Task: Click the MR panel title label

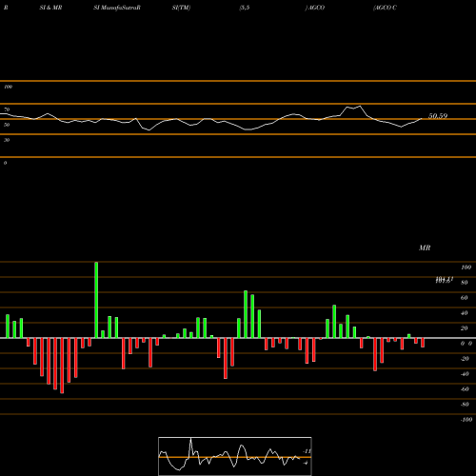Action: [x=425, y=248]
